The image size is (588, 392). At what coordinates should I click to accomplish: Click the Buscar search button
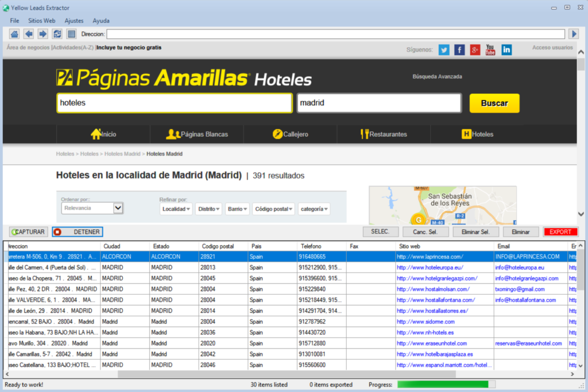[494, 103]
